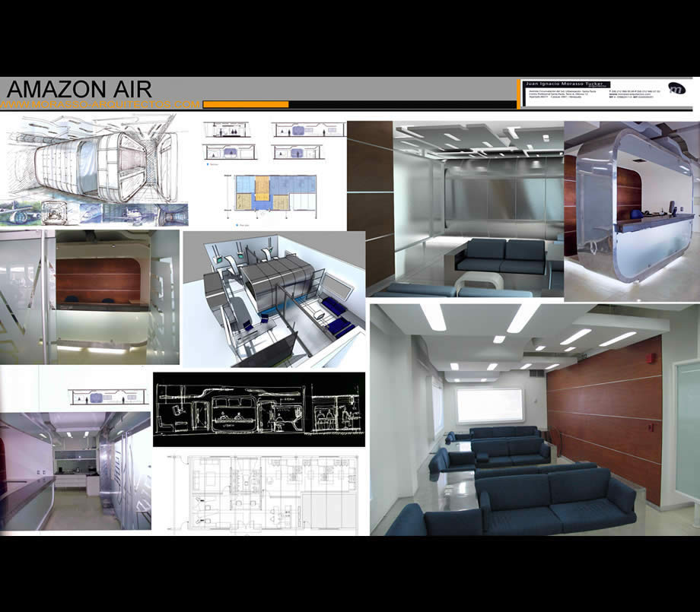Open the white-on-black section sketch
Screen dimensions: 700x612
[259, 410]
